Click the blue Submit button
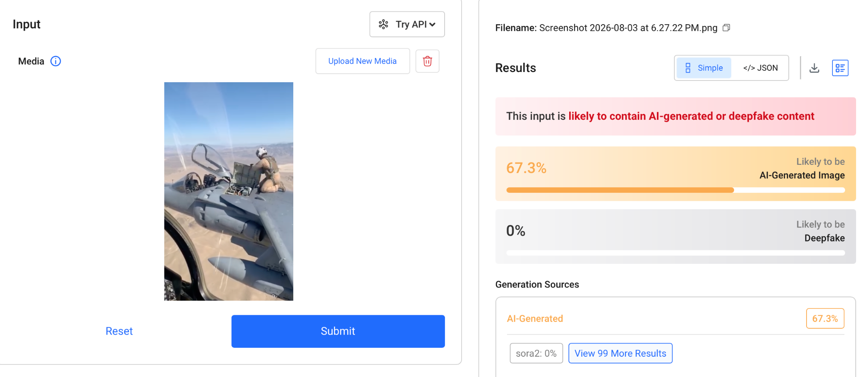The height and width of the screenshot is (377, 868). coord(338,331)
